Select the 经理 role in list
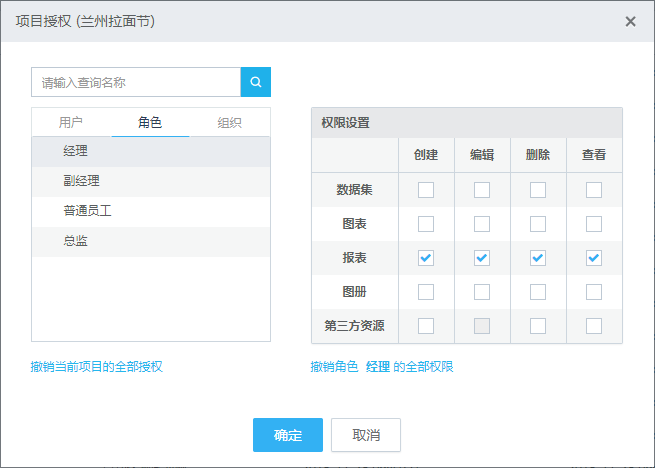655x468 pixels. tap(76, 151)
